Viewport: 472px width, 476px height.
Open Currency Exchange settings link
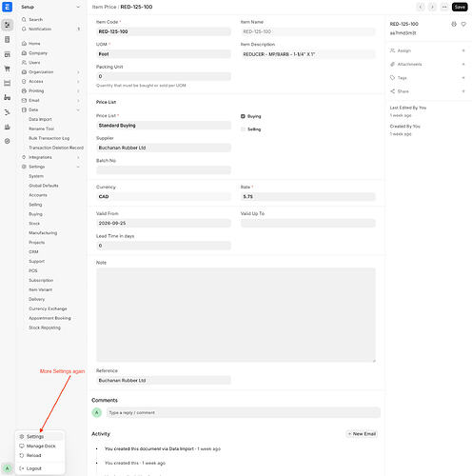click(48, 308)
